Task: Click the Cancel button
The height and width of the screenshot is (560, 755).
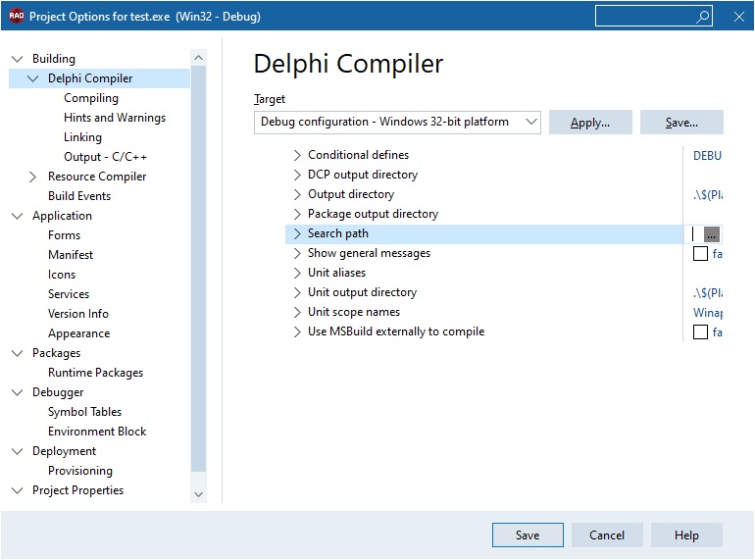Action: click(607, 535)
